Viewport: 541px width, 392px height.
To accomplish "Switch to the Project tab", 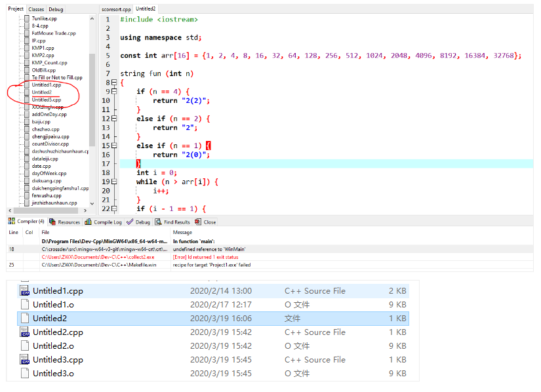I will [16, 9].
